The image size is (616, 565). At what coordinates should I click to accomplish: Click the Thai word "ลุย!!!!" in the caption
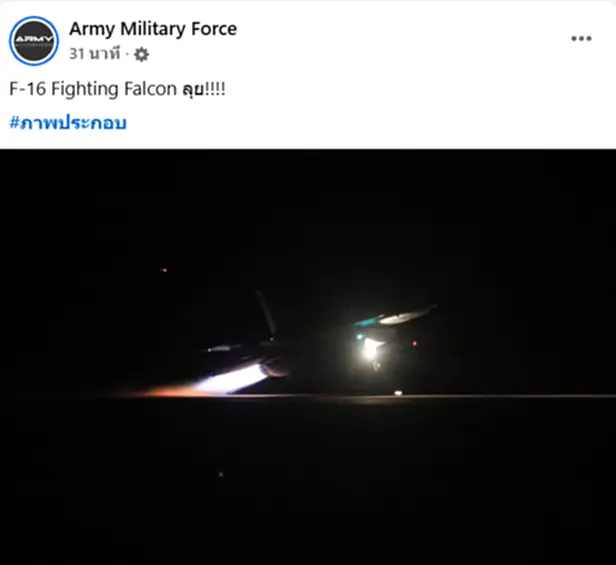pos(204,89)
